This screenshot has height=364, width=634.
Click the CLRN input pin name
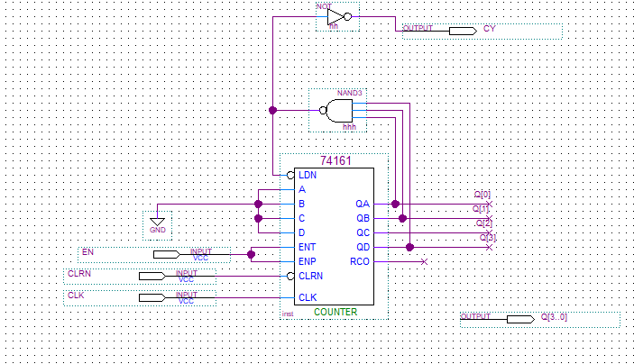point(79,274)
